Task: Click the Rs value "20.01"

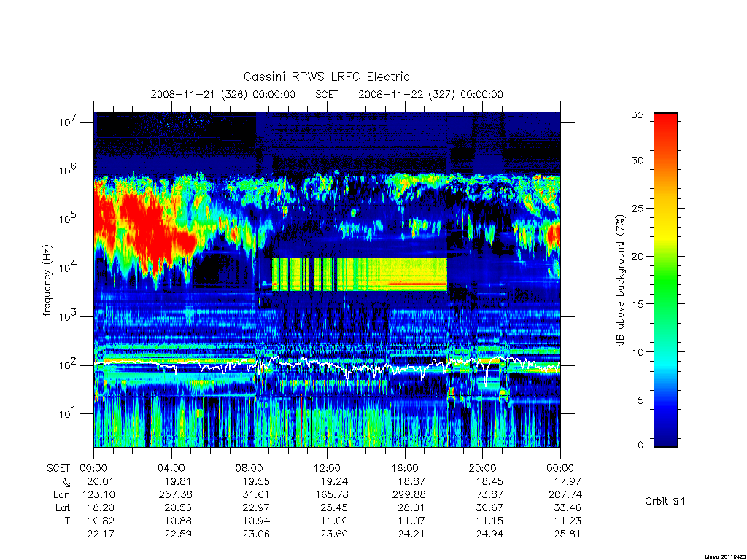Action: click(101, 481)
